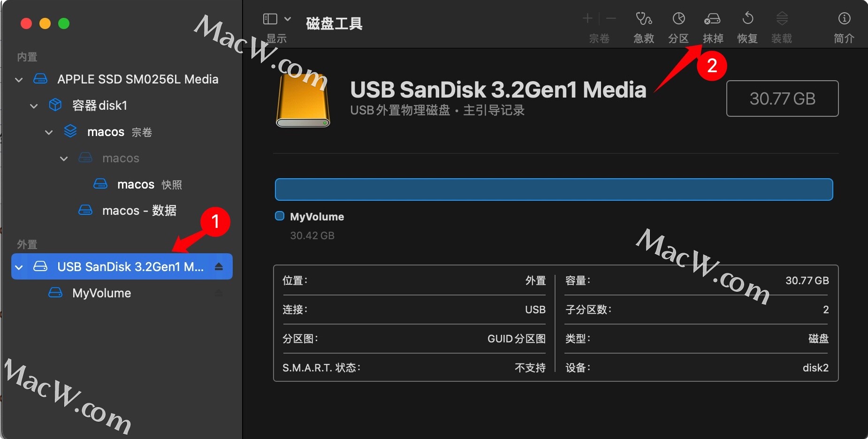868x439 pixels.
Task: Collapse the APPLE SSD SM0256L Media tree
Action: pyautogui.click(x=19, y=80)
